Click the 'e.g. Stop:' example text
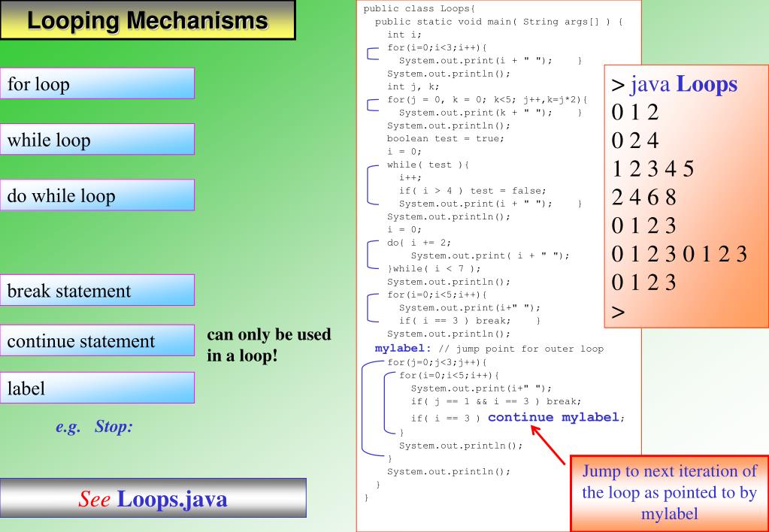This screenshot has height=532, width=769. click(94, 427)
